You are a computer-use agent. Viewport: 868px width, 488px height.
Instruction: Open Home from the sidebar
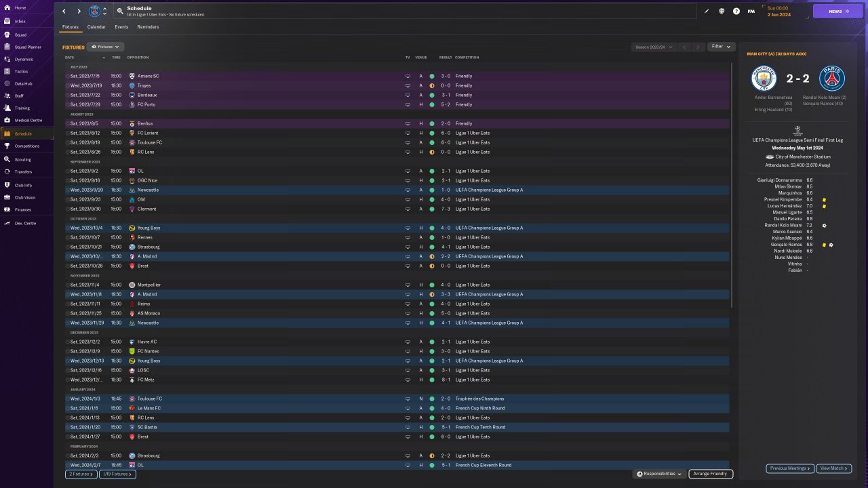(x=7, y=7)
